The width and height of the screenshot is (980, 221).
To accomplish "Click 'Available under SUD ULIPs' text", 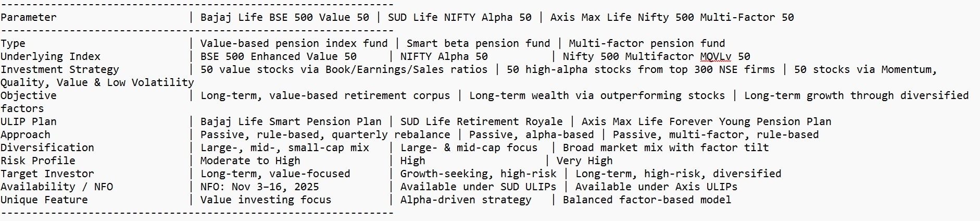I will 478,187.
